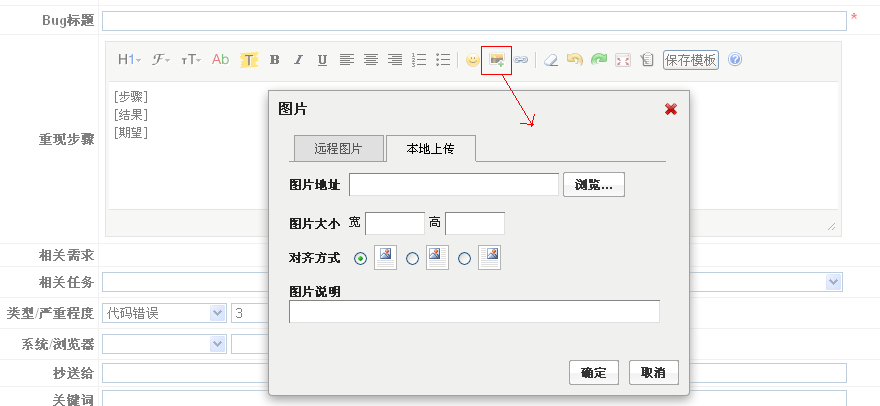
Task: Open the H1 heading format menu
Action: coord(129,60)
